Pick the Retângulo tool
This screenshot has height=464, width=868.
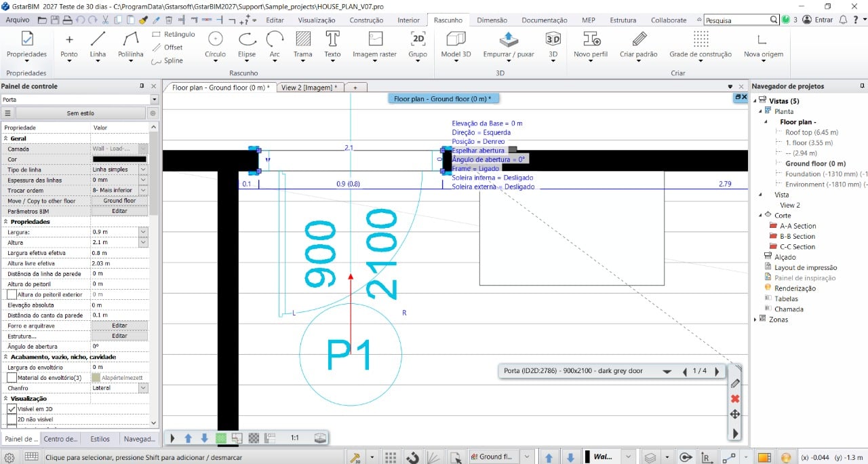tap(174, 34)
